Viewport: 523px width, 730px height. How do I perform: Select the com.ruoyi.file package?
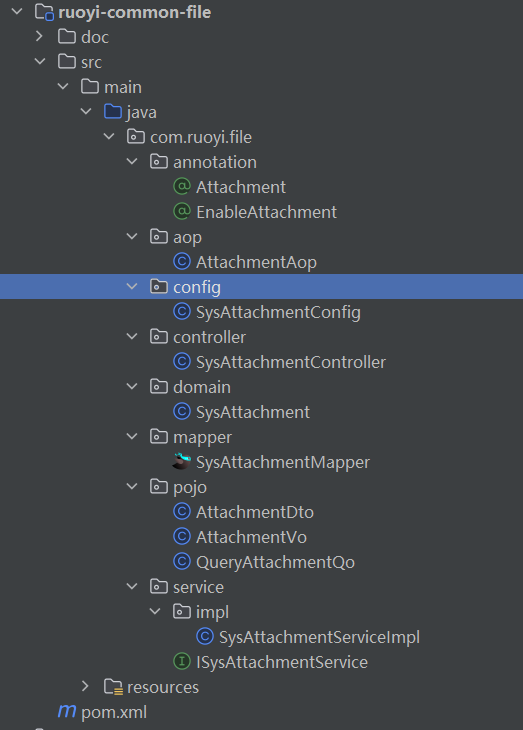click(201, 137)
